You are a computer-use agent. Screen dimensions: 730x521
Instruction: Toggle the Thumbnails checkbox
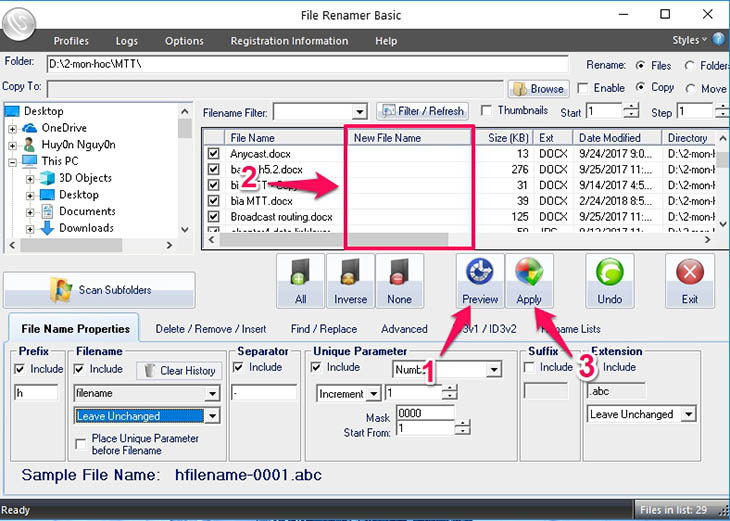[x=487, y=111]
